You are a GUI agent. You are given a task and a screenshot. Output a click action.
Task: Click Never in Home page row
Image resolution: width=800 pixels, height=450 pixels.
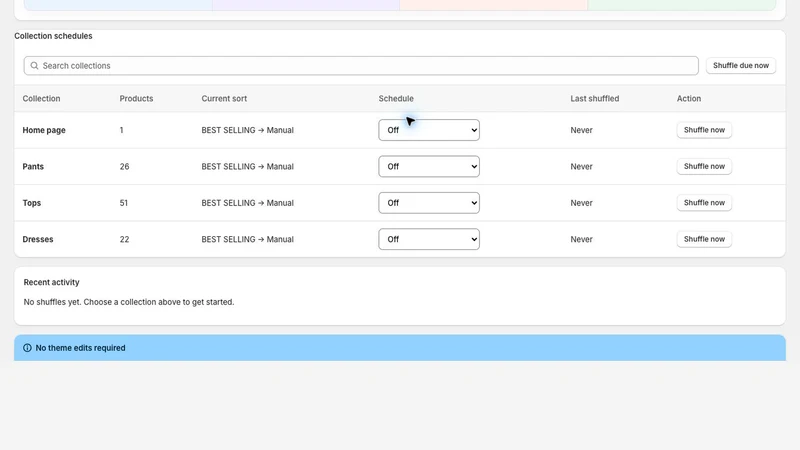click(582, 130)
